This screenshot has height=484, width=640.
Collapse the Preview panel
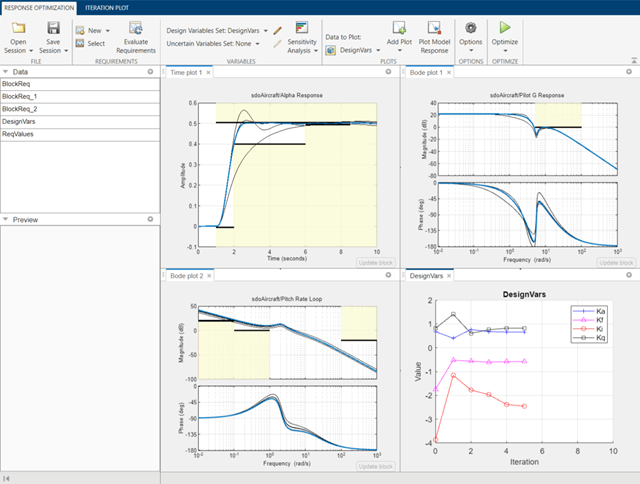click(x=6, y=219)
